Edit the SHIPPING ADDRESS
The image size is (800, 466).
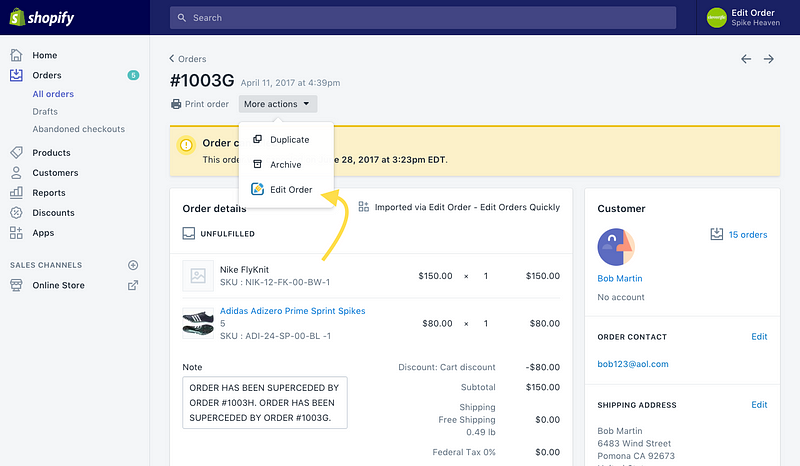click(759, 405)
